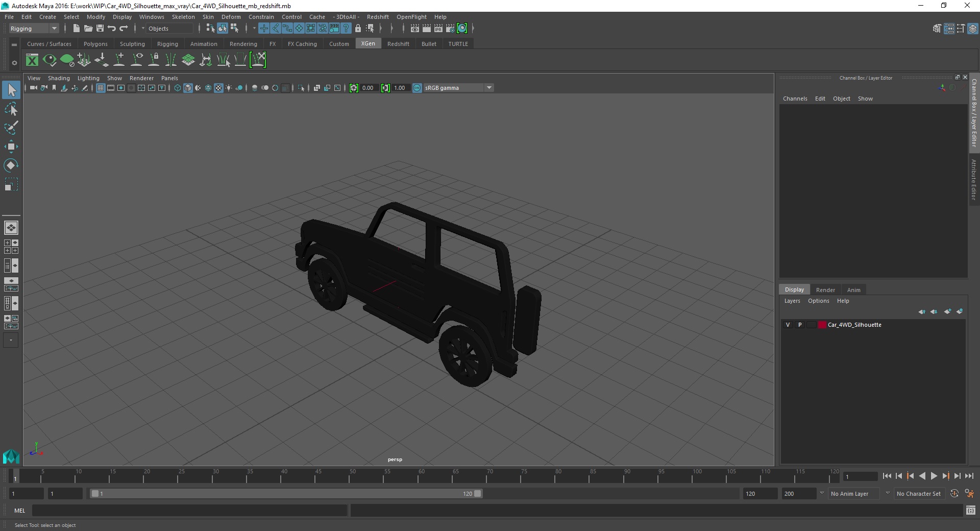Open the Redshift menu in menu bar
Screen dimensions: 980x531
(x=378, y=17)
